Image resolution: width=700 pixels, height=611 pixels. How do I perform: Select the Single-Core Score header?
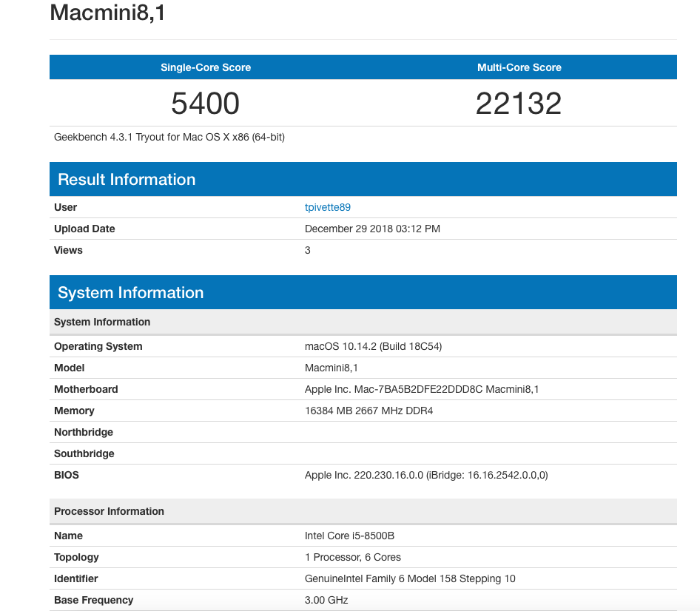206,67
